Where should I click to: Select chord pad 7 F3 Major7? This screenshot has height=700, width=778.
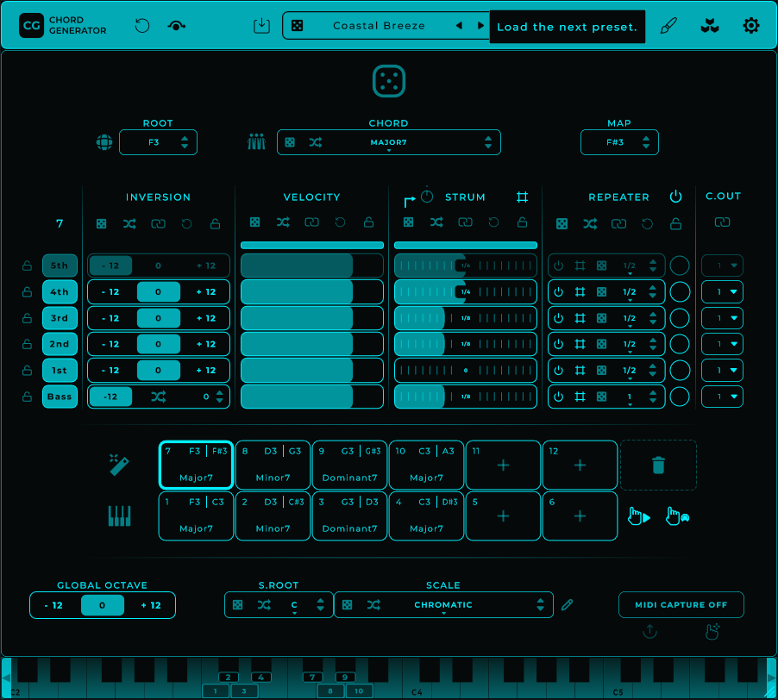196,465
